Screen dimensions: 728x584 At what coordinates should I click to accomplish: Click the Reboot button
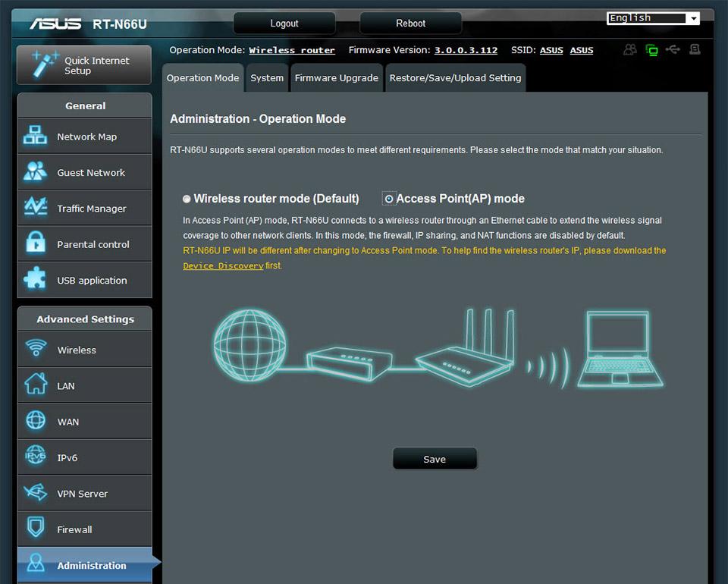[410, 24]
